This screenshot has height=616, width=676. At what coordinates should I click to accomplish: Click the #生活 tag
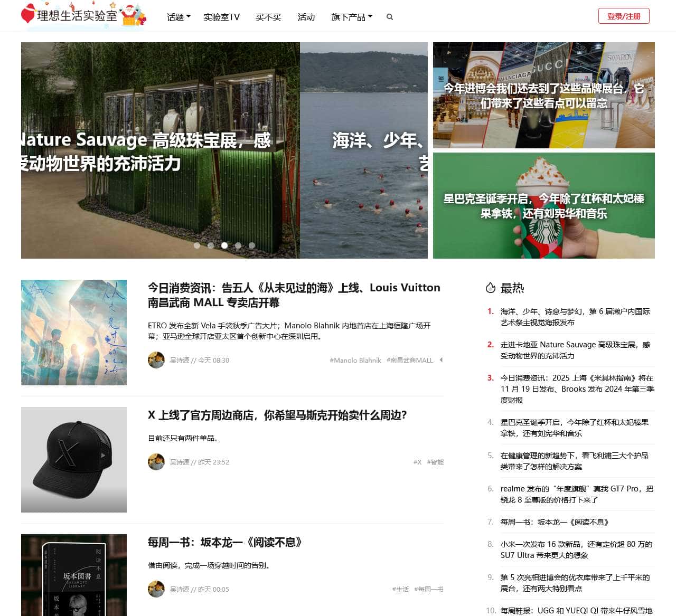click(x=400, y=590)
